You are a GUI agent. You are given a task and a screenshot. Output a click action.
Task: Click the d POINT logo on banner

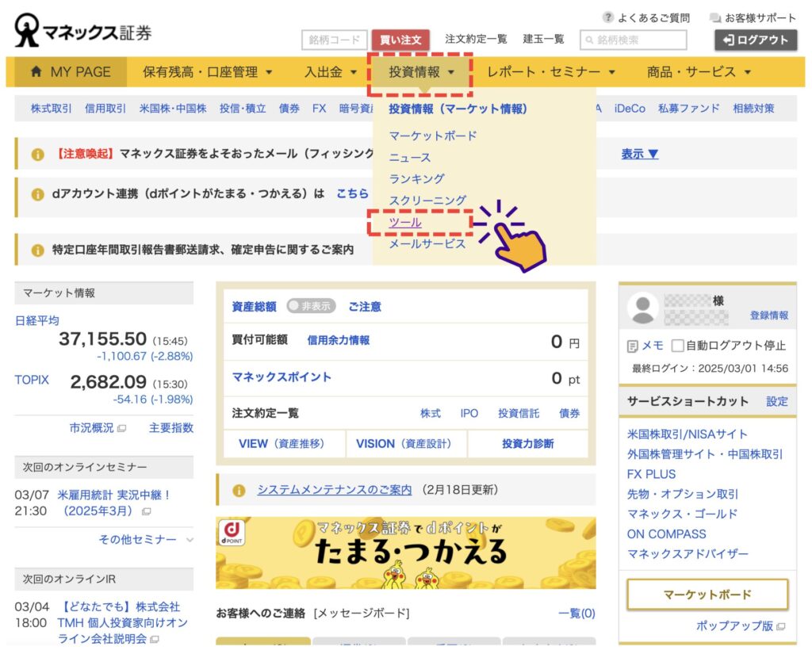(232, 532)
